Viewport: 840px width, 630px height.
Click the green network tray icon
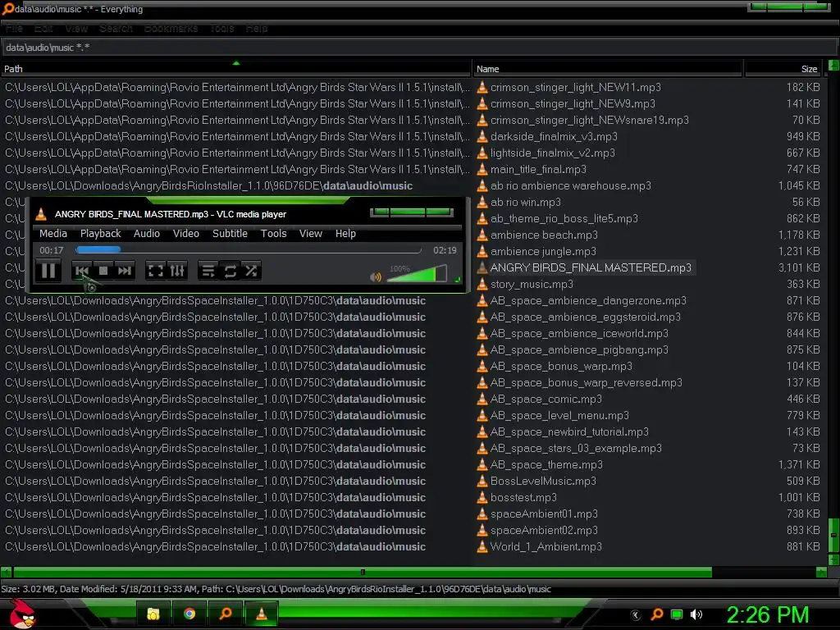[x=677, y=614]
